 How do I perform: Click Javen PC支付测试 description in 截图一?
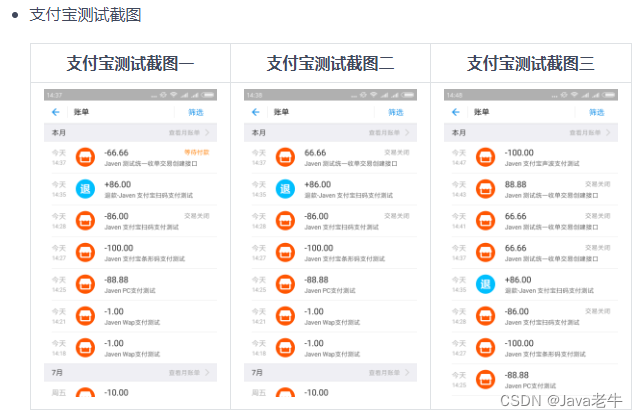click(130, 290)
